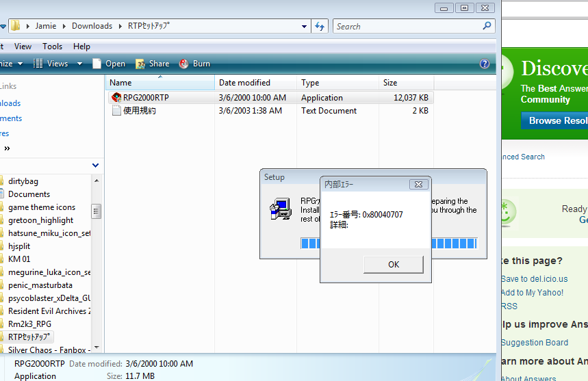Click the search magnifier icon
588x381 pixels.
pyautogui.click(x=487, y=26)
